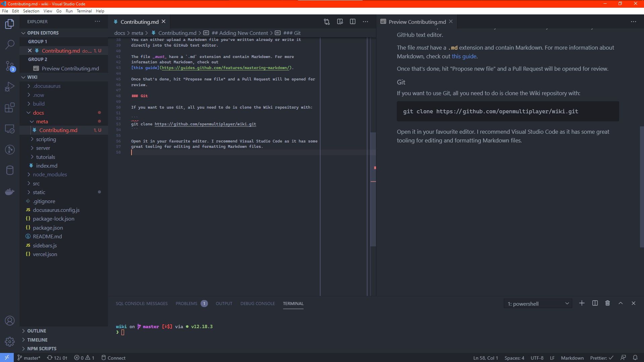Viewport: 644px width, 362px height.
Task: Collapse the meta folder
Action: pyautogui.click(x=42, y=121)
